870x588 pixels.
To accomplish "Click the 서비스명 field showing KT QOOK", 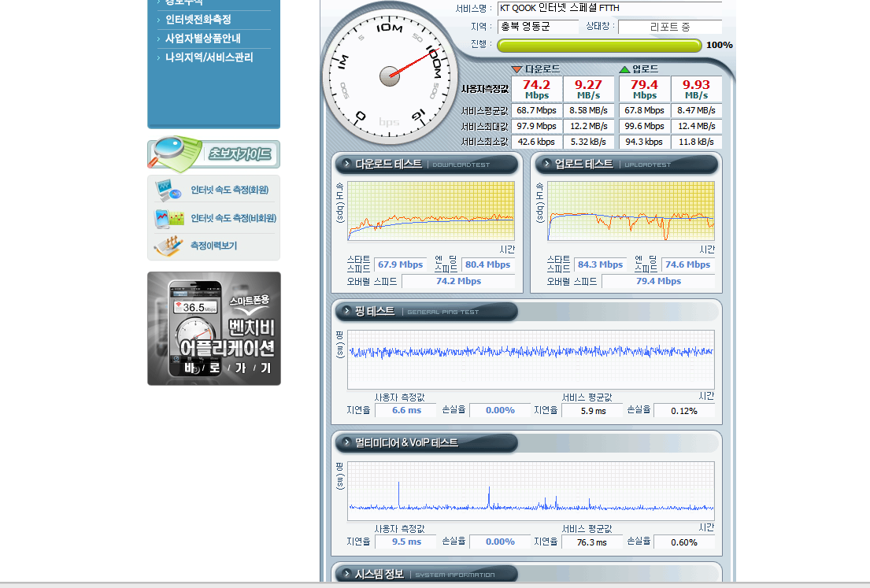I will (609, 9).
